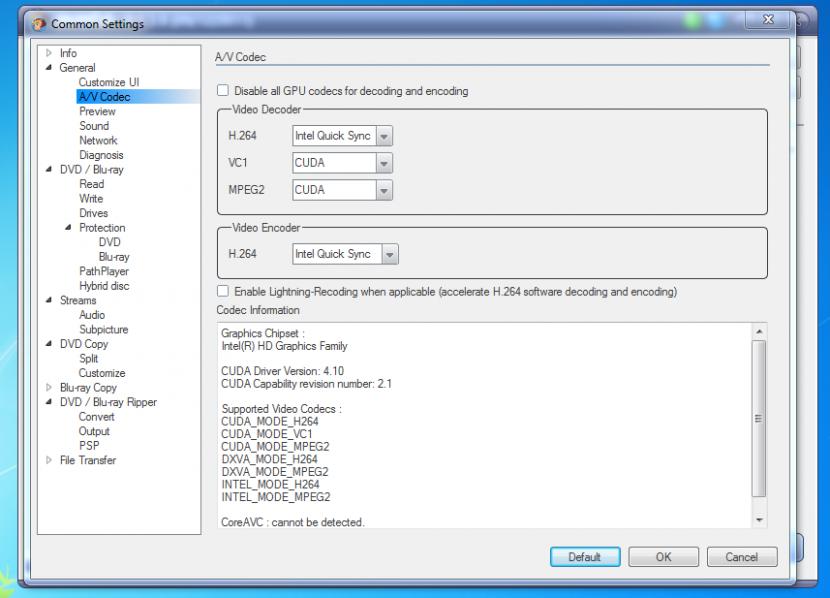Click the CUDA Capability revision number line
Viewport: 830px width, 598px height.
click(x=306, y=384)
